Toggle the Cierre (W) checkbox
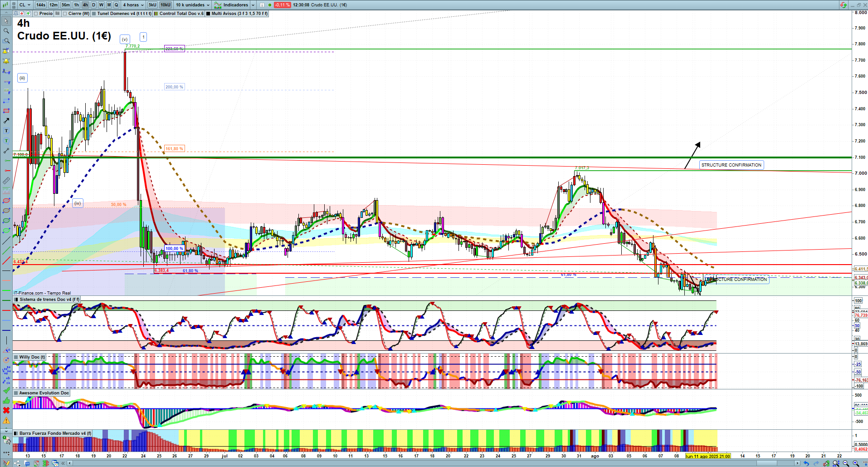This screenshot has height=467, width=868. pos(65,14)
